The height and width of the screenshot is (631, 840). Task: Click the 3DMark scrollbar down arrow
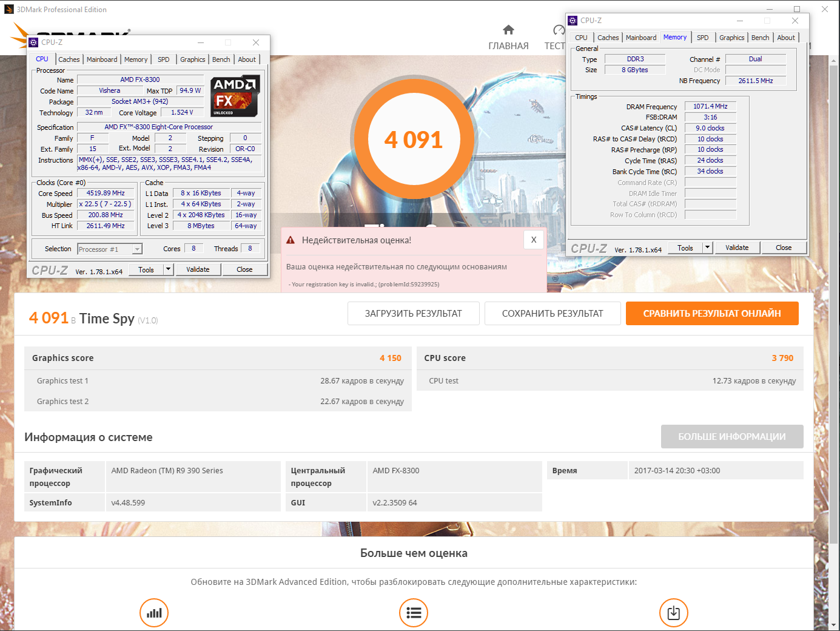click(x=834, y=625)
